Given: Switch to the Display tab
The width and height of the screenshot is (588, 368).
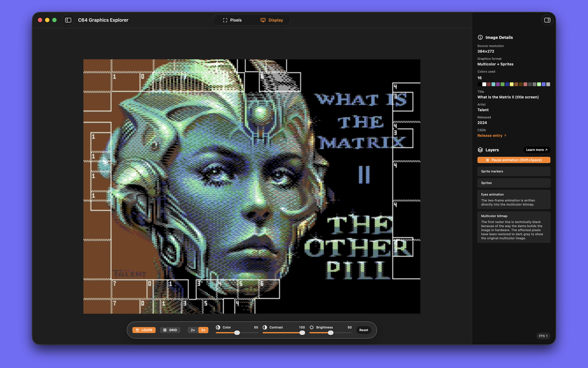Looking at the screenshot, I should tap(272, 20).
